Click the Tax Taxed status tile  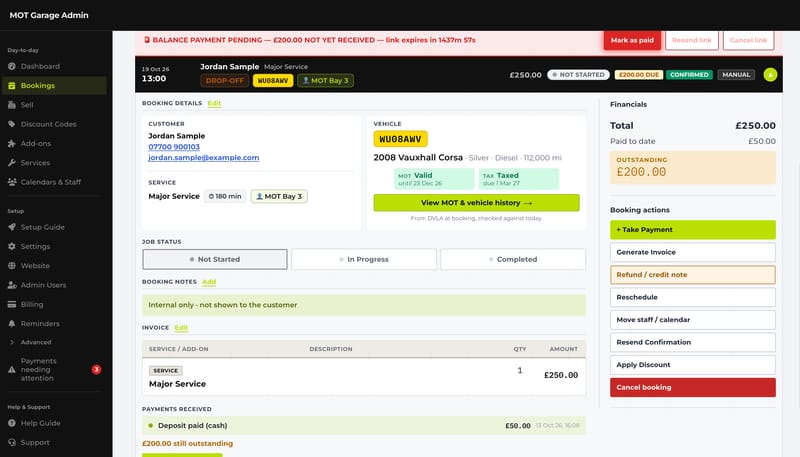coord(518,179)
